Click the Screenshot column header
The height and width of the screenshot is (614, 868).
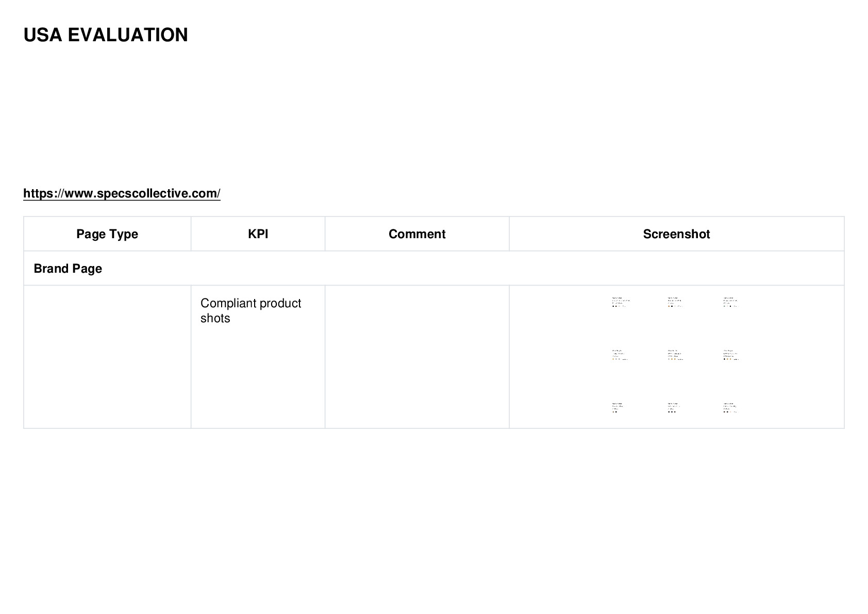click(x=676, y=234)
